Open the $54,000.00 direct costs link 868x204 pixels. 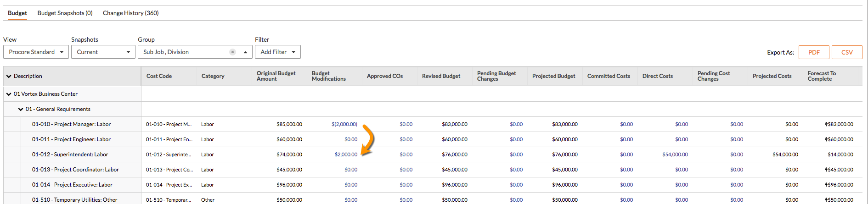pyautogui.click(x=675, y=154)
